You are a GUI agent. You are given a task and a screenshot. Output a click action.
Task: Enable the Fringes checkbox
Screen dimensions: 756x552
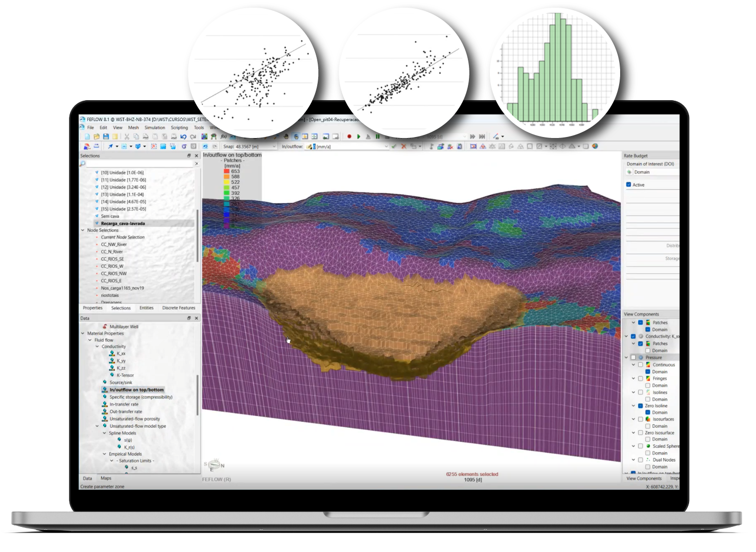click(641, 378)
